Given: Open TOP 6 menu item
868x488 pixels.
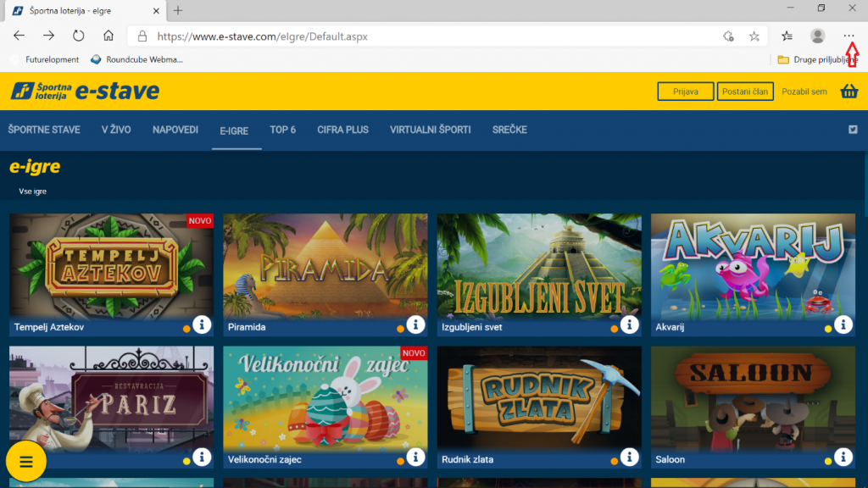Looking at the screenshot, I should click(283, 130).
